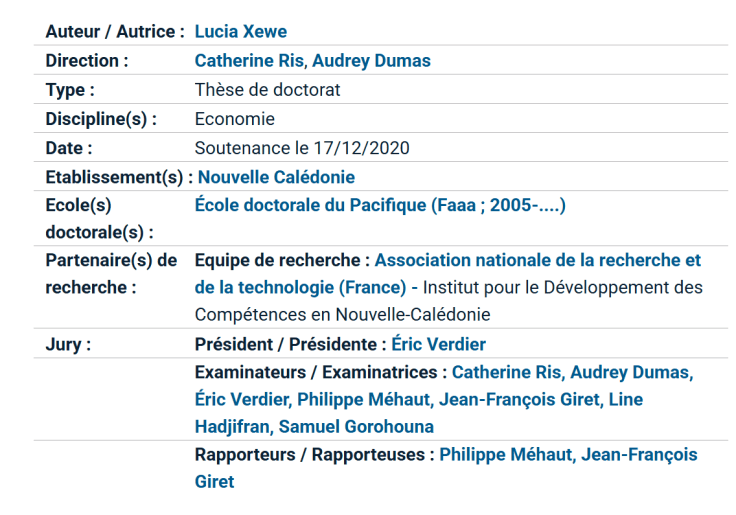736x515 pixels.
Task: Click Éric Verdier in the Président row
Action: tap(438, 344)
